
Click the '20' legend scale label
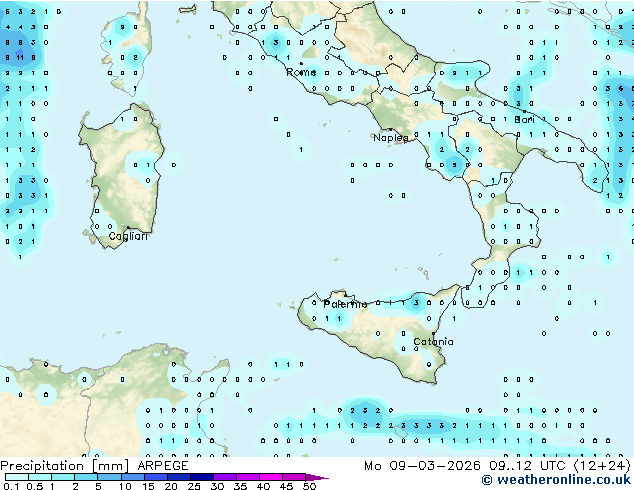coord(171,486)
